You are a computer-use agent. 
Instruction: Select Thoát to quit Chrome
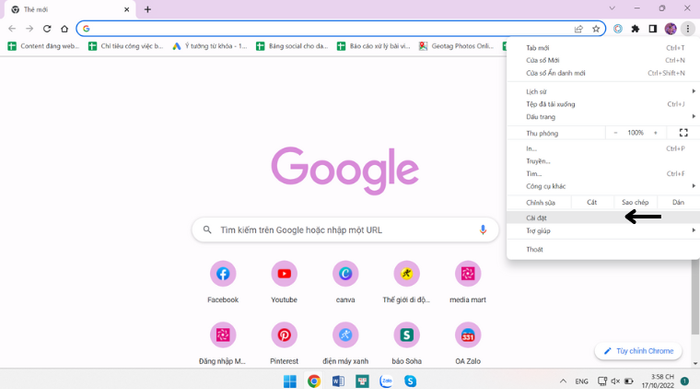pyautogui.click(x=603, y=249)
